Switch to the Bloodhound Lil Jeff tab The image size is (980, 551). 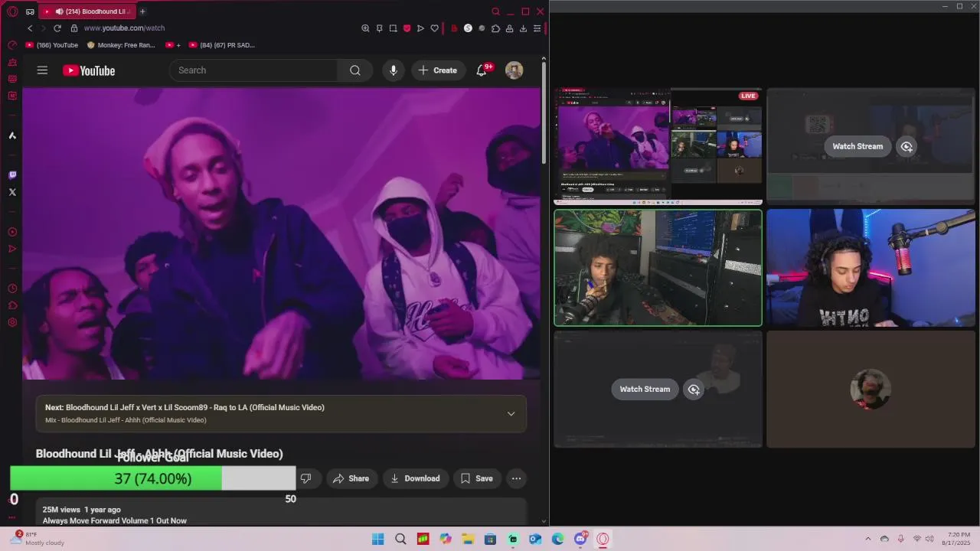point(86,11)
